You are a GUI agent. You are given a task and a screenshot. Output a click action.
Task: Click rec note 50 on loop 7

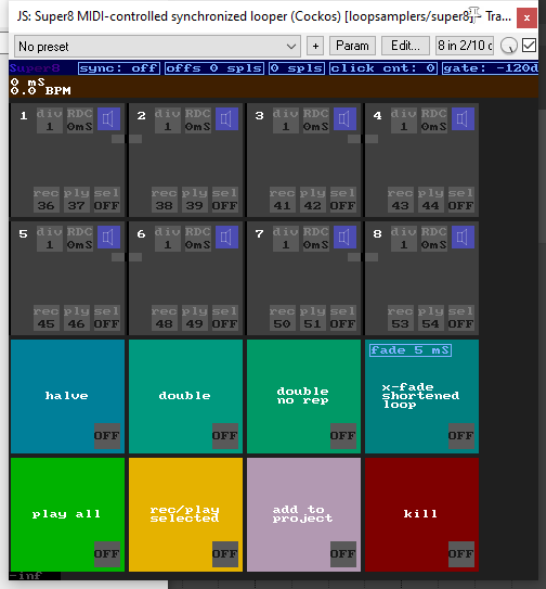[282, 318]
